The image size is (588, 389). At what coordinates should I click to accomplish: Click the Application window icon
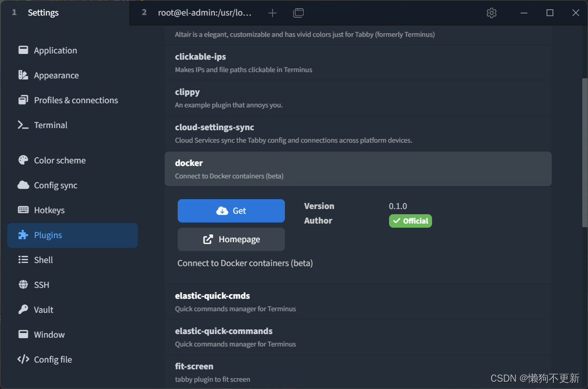click(23, 50)
